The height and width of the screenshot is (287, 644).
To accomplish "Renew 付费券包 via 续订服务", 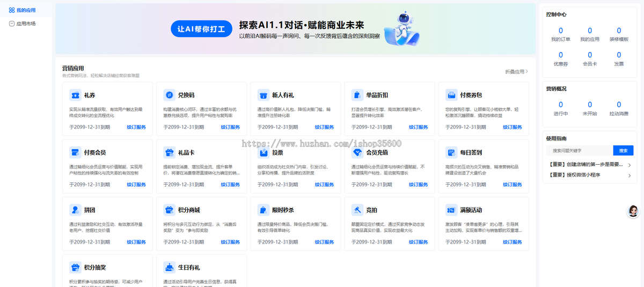I will (512, 127).
